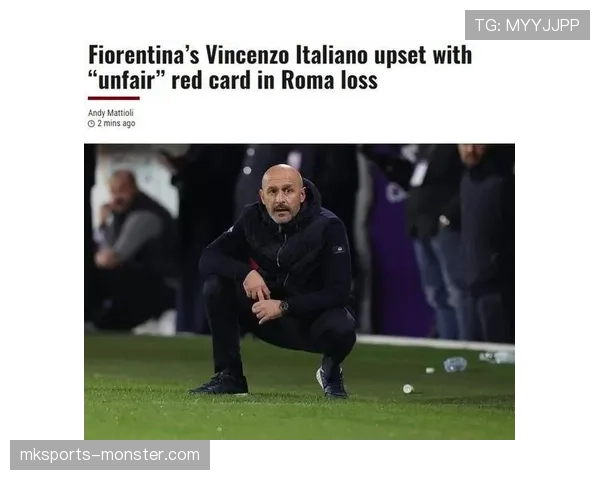Click the "2 mins ago" timestamp

pos(116,123)
